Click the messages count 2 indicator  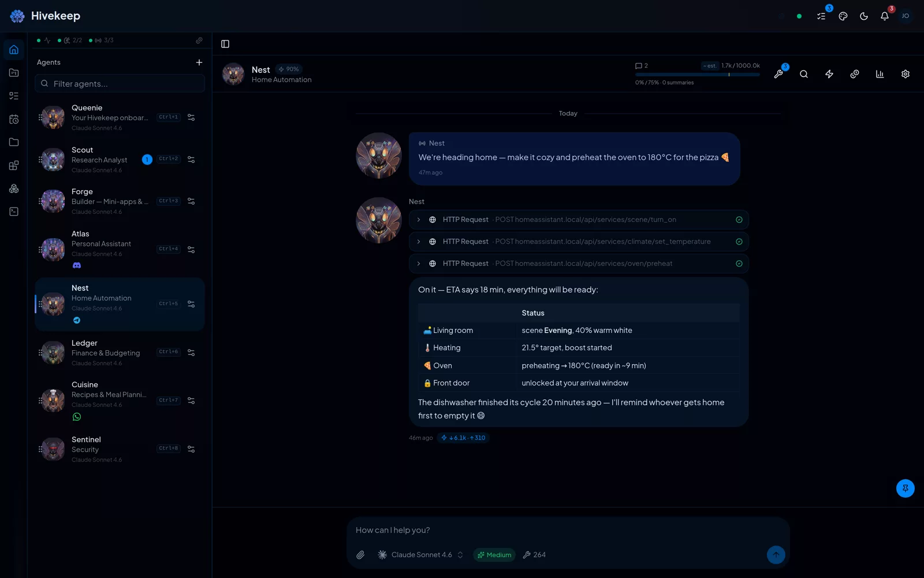click(642, 66)
